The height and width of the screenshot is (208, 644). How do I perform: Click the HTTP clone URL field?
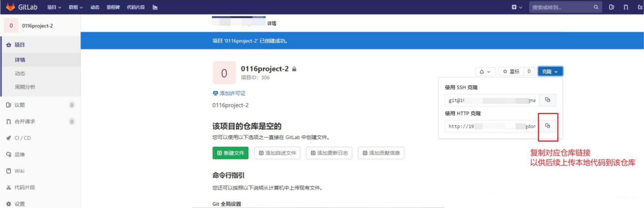pos(492,126)
